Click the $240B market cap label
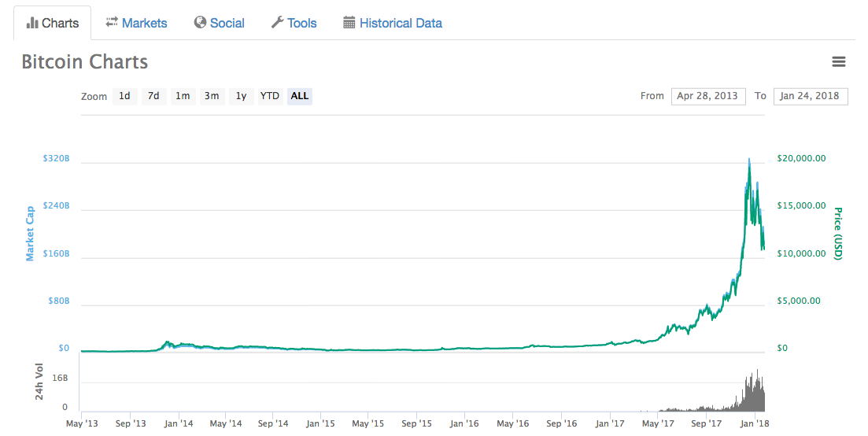 click(x=56, y=206)
